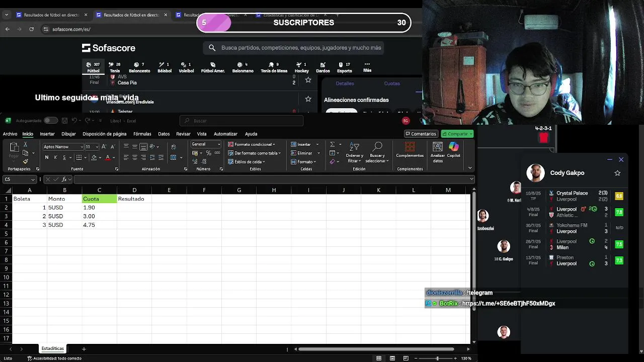Click the green Compartir button
This screenshot has height=362, width=644.
coord(457,134)
